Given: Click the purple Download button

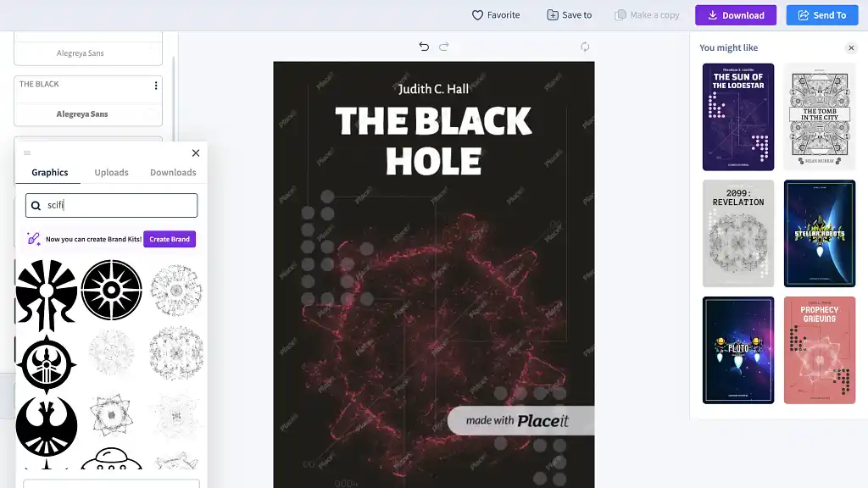Looking at the screenshot, I should pyautogui.click(x=736, y=15).
